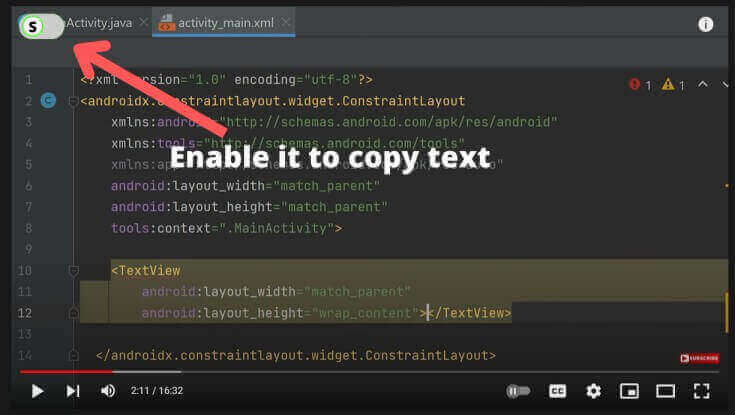
Task: Select the activity_main.xml tab
Action: coord(225,23)
